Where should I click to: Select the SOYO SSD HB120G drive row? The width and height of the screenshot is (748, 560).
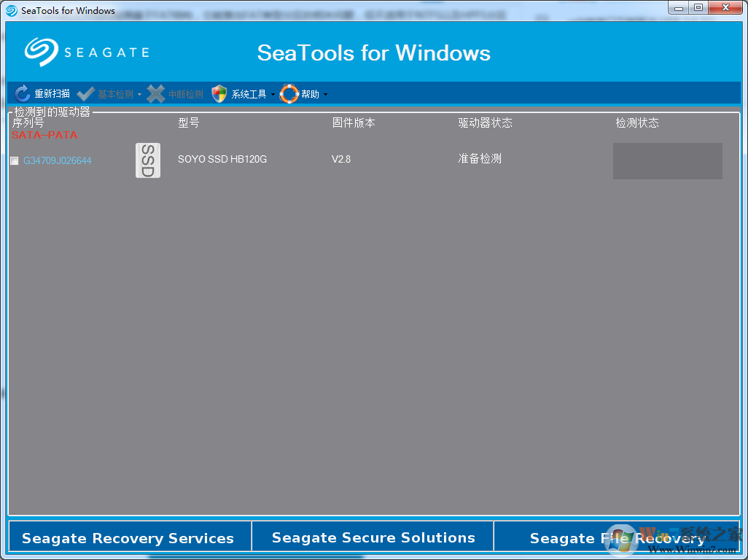(x=222, y=159)
